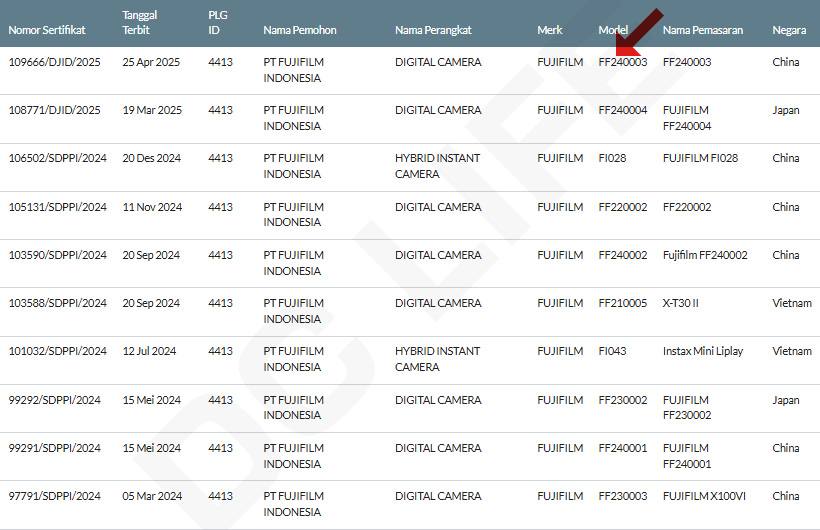Select certificate number 105131/SDPPI/2024
The height and width of the screenshot is (530, 820).
click(58, 207)
